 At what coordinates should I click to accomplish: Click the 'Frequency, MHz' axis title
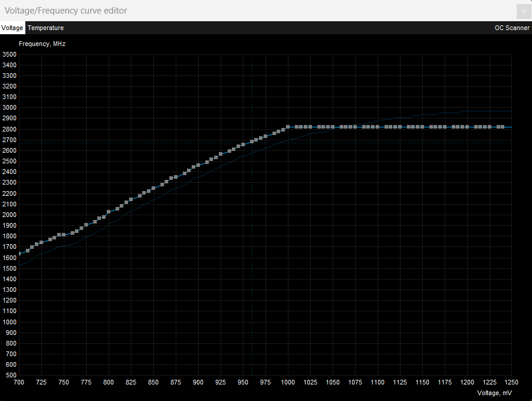(42, 44)
